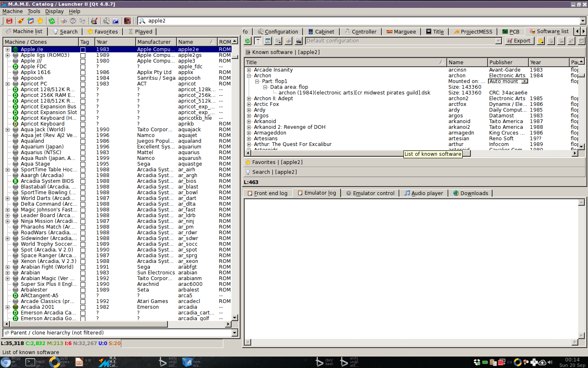Image resolution: width=588 pixels, height=368 pixels.
Task: Click the window icon in the software list toolbar
Action: [268, 41]
